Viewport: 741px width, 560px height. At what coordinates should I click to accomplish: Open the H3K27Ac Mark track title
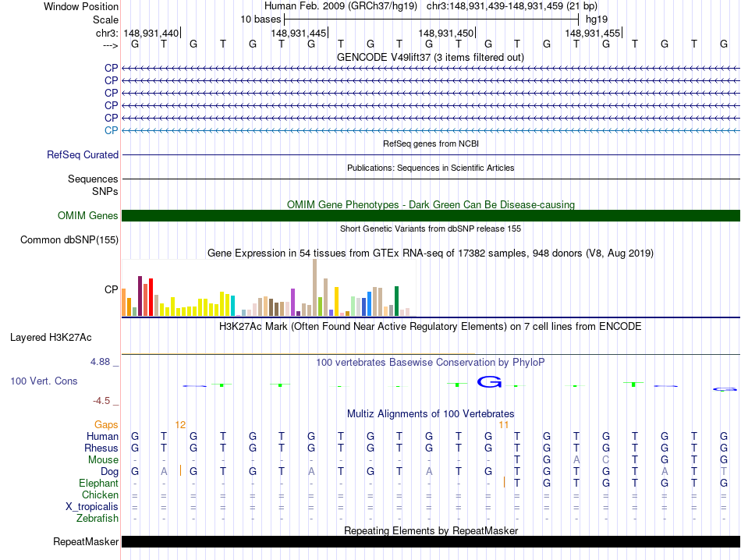click(x=430, y=327)
